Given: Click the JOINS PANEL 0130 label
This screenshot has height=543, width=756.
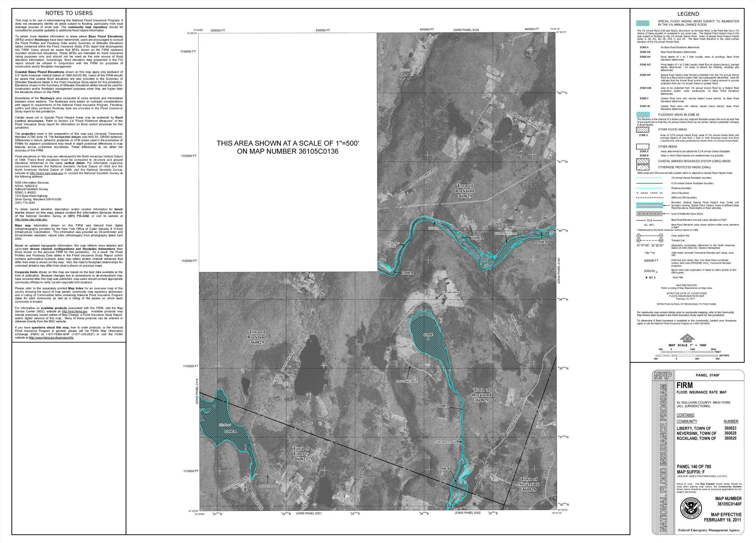Looking at the screenshot, I should 466,30.
